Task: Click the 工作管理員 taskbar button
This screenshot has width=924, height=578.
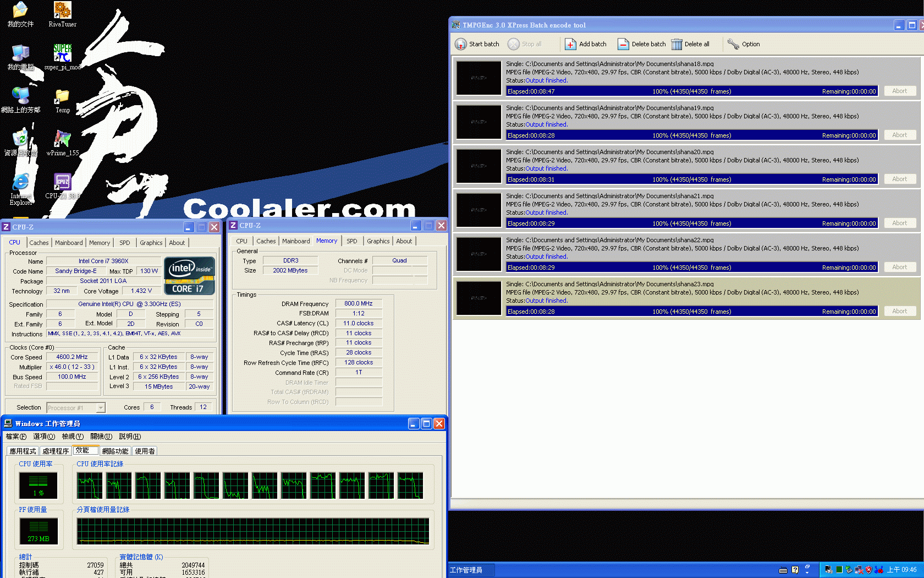Action: [x=471, y=570]
